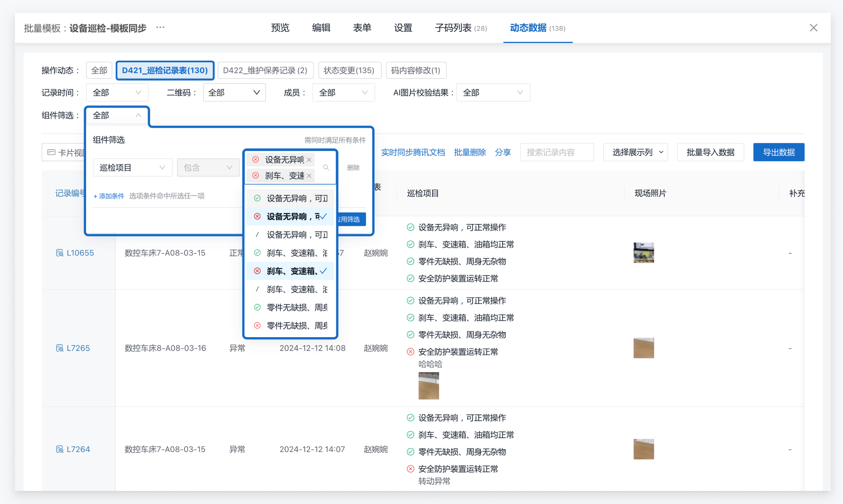Open the 设置 tab
The height and width of the screenshot is (504, 843).
coord(403,28)
